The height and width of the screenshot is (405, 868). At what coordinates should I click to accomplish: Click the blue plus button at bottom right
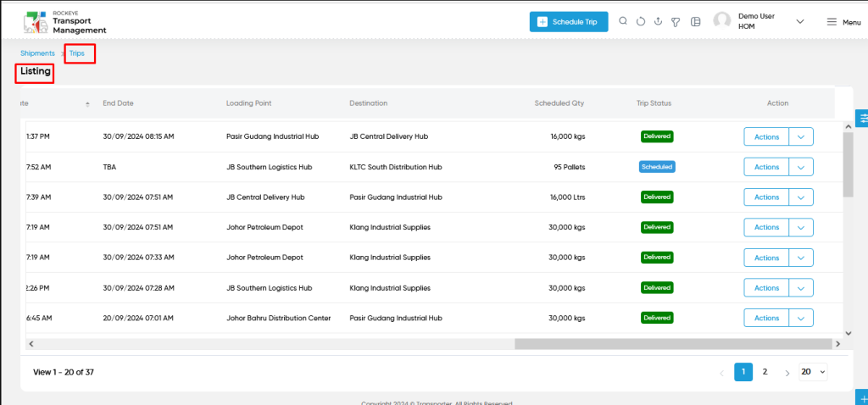(x=862, y=398)
